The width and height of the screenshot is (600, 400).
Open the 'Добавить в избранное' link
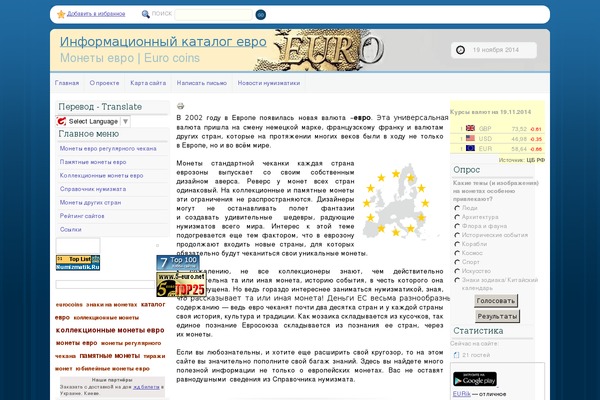click(96, 14)
